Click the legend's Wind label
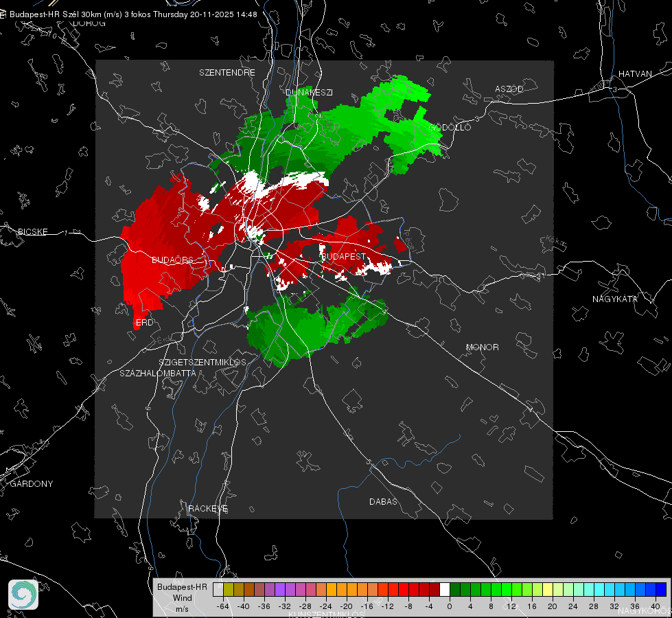This screenshot has height=618, width=672. 182,597
